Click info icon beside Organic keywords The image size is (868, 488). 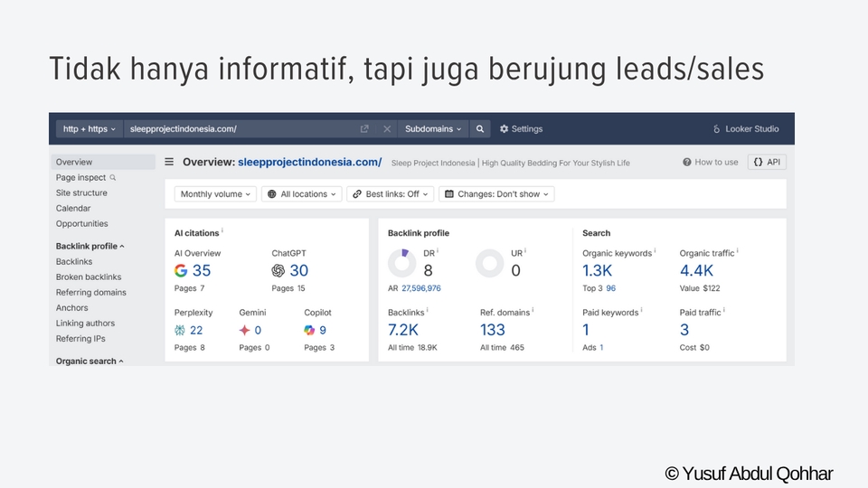pyautogui.click(x=656, y=250)
